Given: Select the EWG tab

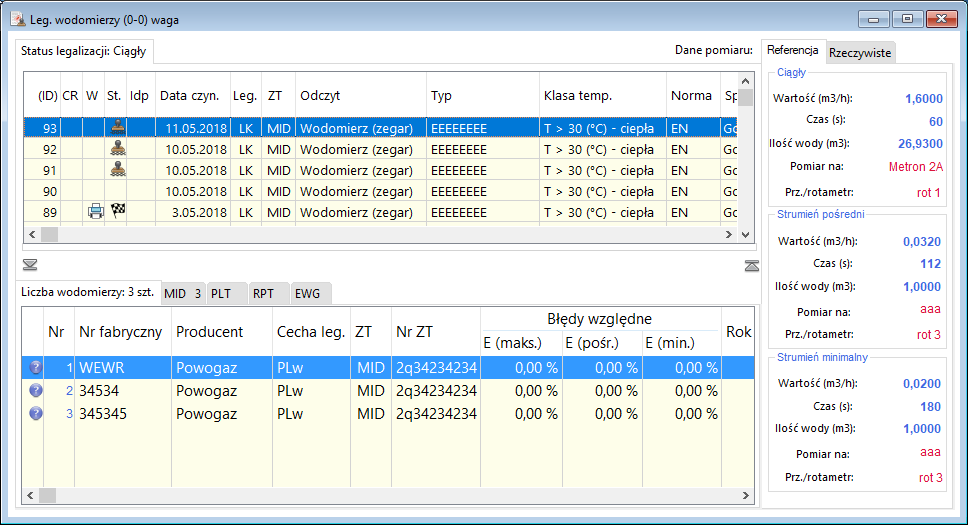Looking at the screenshot, I should tap(308, 294).
